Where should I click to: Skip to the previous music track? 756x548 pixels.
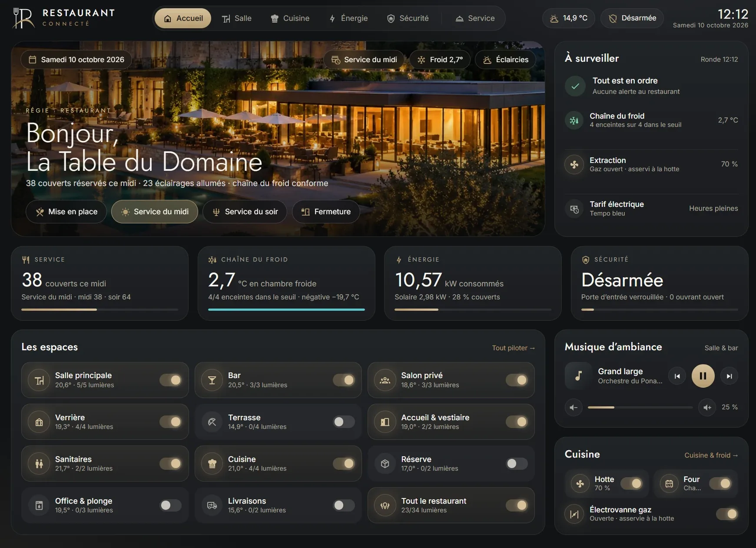point(677,376)
